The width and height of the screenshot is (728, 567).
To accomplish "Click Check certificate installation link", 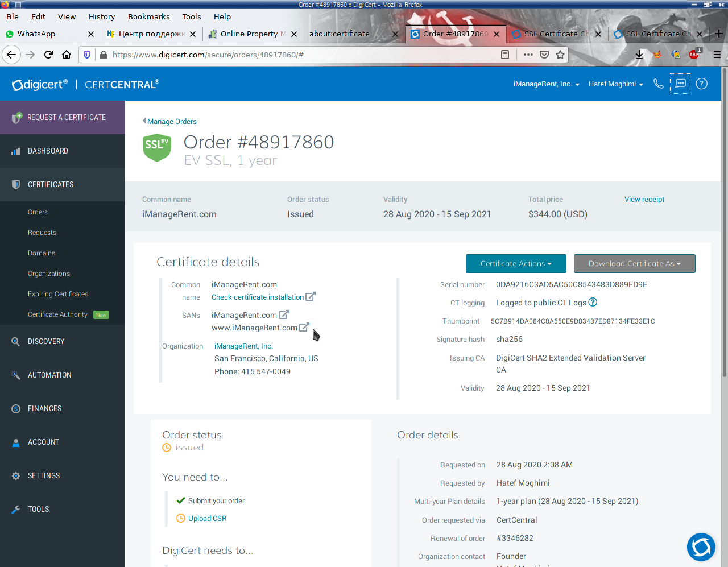I will click(x=258, y=297).
